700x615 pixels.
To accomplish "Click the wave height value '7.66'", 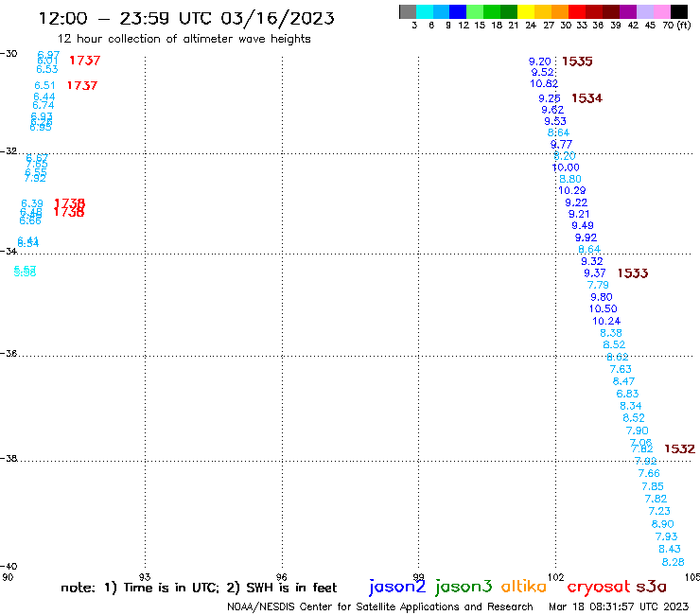I will coord(649,473).
